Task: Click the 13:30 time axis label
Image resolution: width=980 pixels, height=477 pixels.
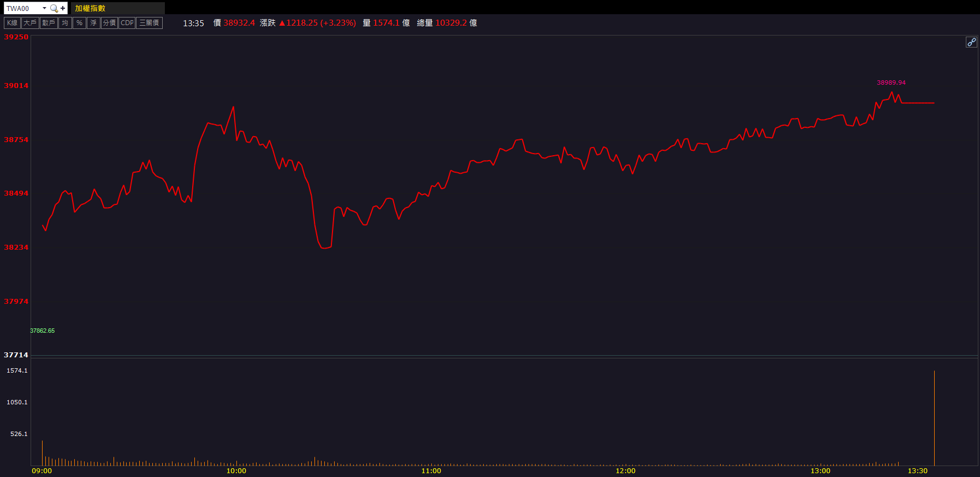Action: pyautogui.click(x=918, y=471)
